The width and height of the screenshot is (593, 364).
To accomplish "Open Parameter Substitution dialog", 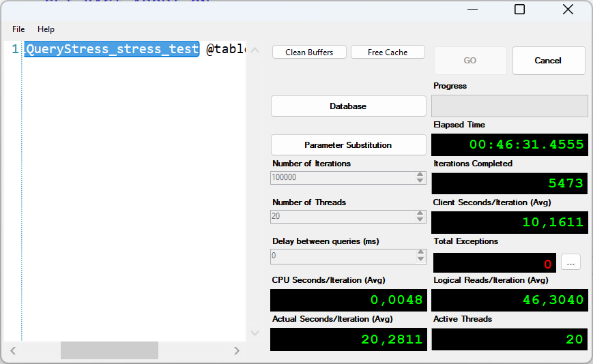I will [348, 145].
